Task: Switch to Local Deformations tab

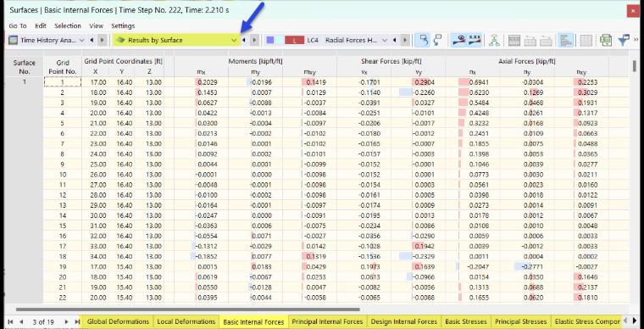Action: pos(186,321)
